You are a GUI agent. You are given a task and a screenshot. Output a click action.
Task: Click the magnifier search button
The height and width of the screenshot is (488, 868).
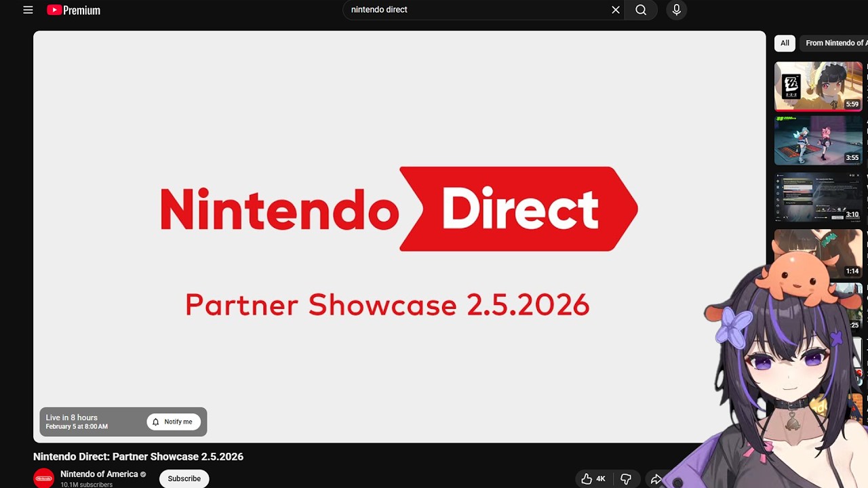[641, 10]
